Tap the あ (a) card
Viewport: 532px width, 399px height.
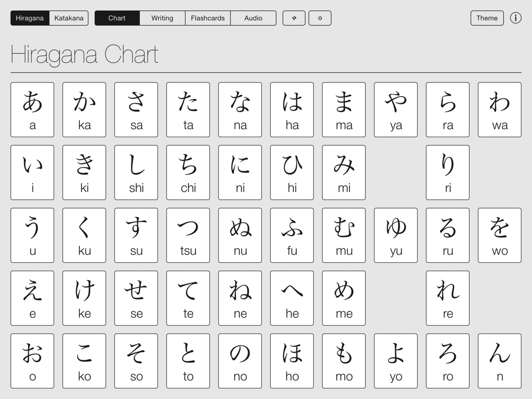click(32, 110)
